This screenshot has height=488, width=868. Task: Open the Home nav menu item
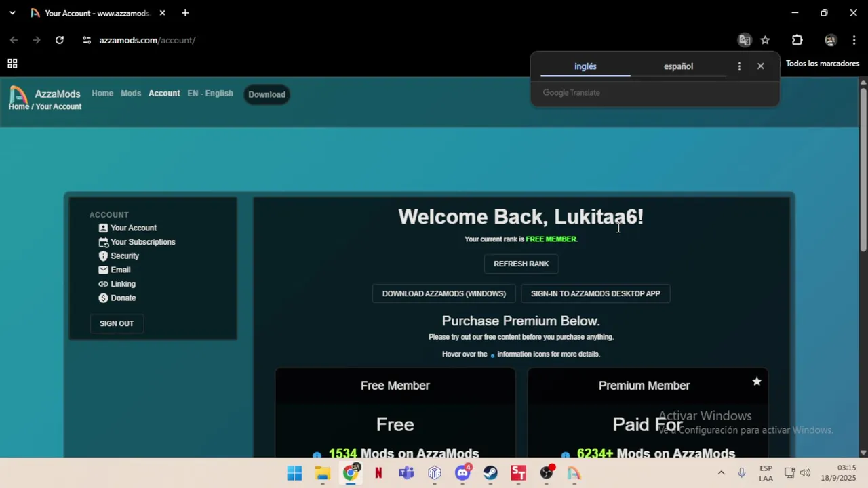(102, 94)
